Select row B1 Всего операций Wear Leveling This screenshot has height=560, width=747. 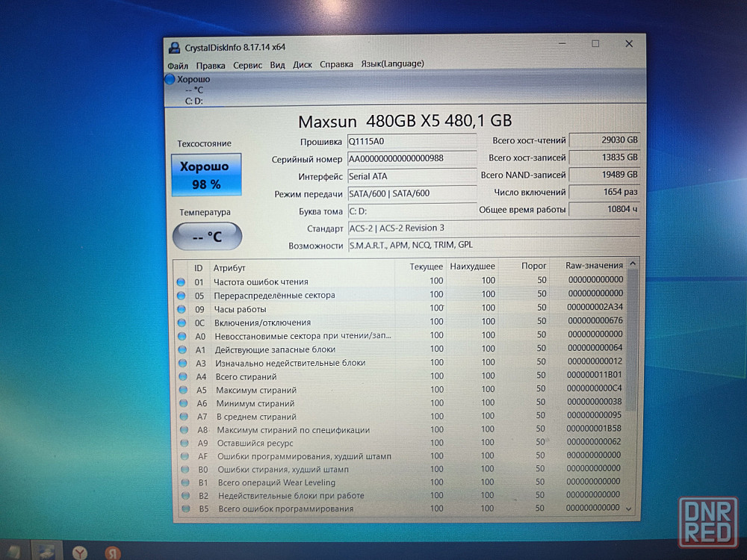(x=400, y=482)
